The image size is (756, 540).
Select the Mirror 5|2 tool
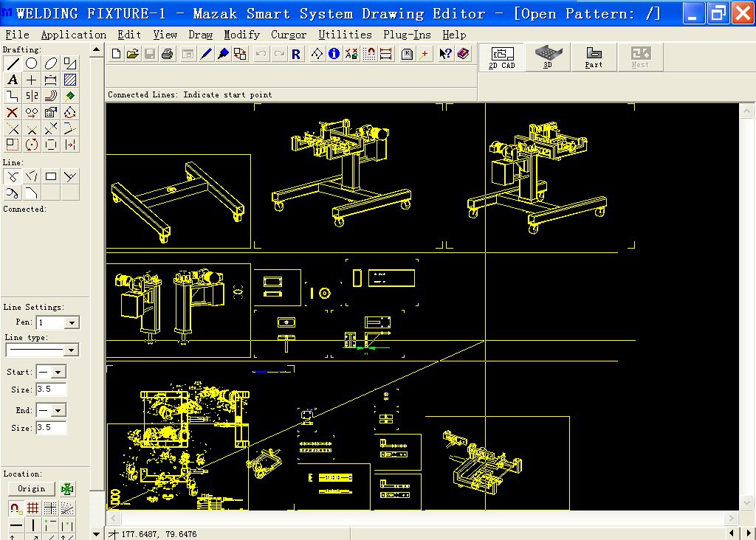coord(31,97)
